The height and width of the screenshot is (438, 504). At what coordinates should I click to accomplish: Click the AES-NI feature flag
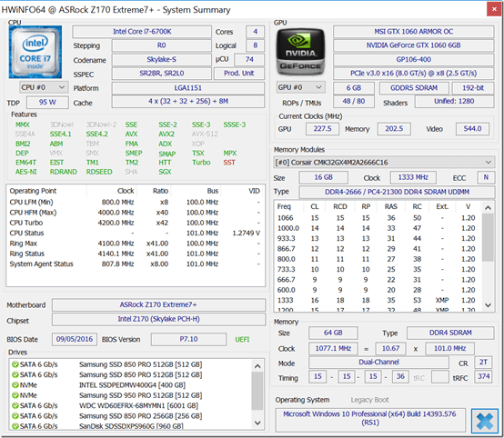(x=26, y=172)
